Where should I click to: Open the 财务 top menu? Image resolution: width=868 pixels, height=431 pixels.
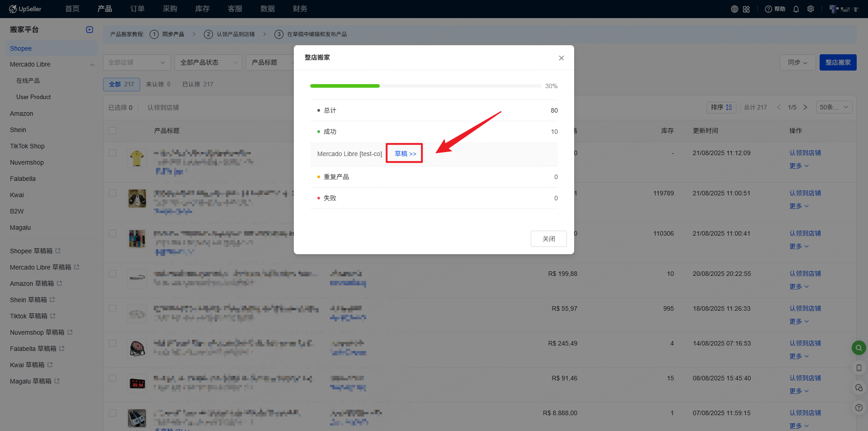(300, 9)
